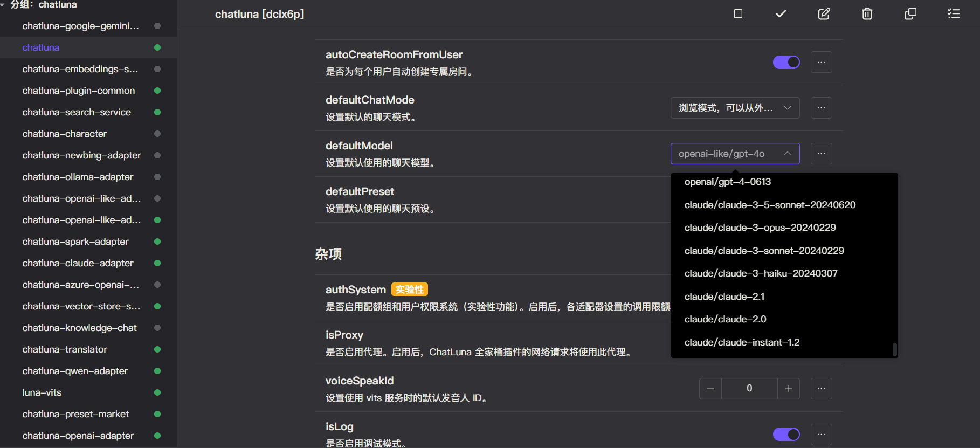Click the checklist icon in header
Screen dimensions: 980x448
[953, 13]
